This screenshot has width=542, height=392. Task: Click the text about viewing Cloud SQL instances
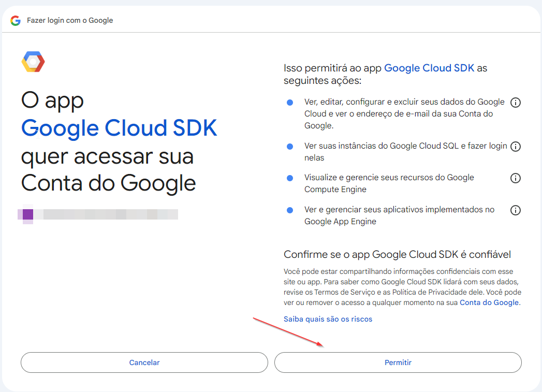[405, 152]
